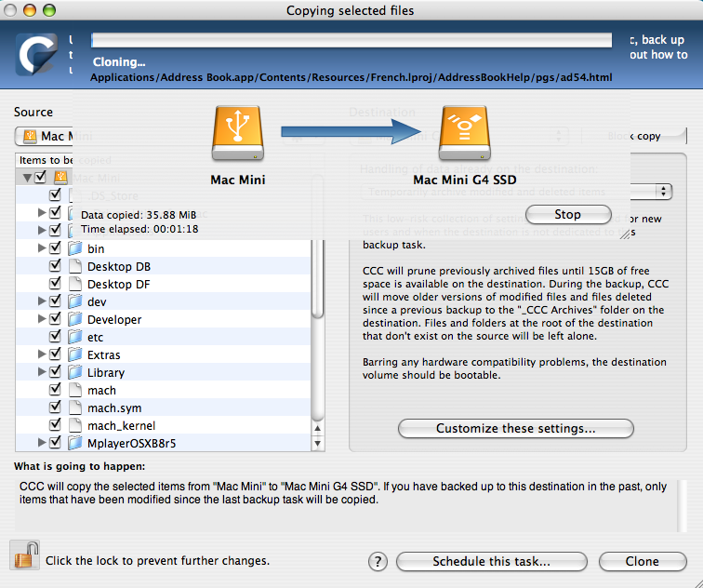Click the items list scroll up arrow
This screenshot has width=703, height=588.
click(317, 428)
